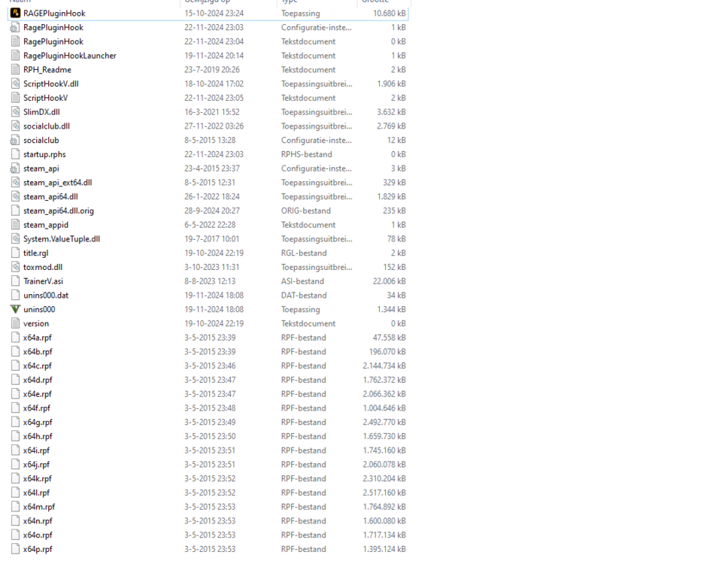The height and width of the screenshot is (564, 728).
Task: Click the steam_api configuration file icon
Action: coord(15,168)
